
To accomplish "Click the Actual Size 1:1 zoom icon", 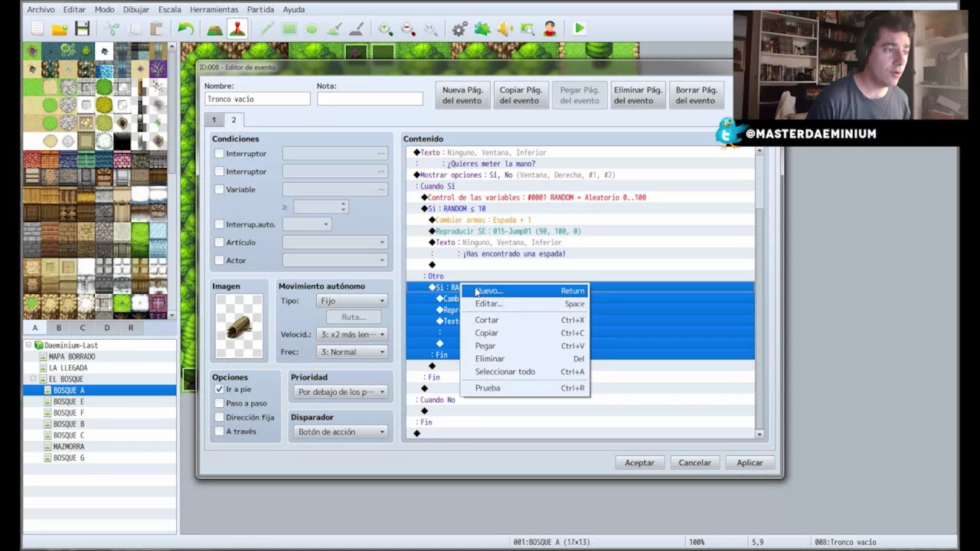I will coord(430,29).
